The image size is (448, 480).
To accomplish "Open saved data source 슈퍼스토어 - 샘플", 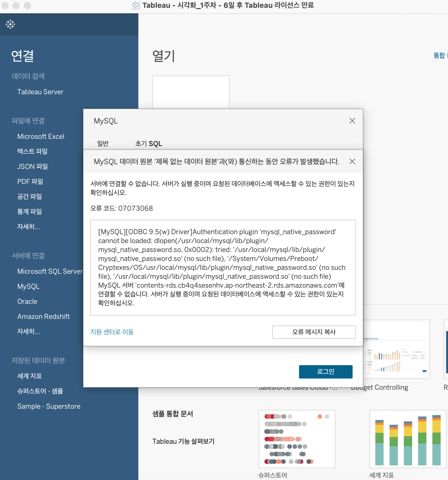I will (40, 391).
